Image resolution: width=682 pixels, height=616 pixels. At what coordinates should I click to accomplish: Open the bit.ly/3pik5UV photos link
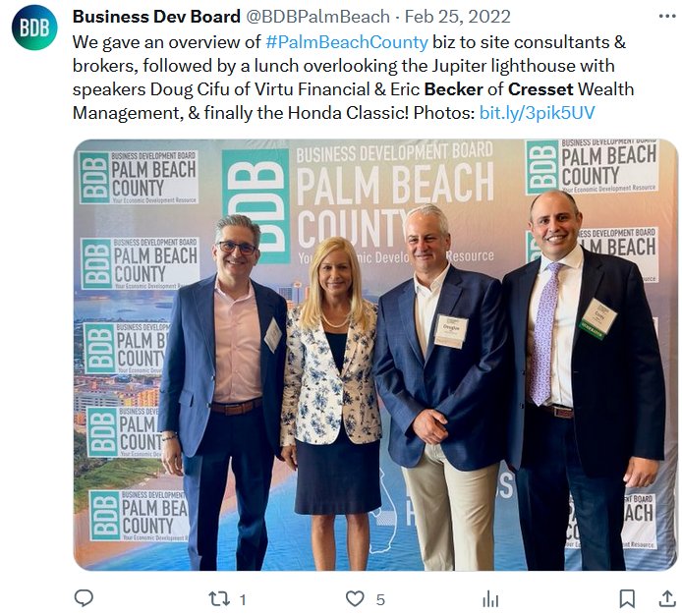537,113
